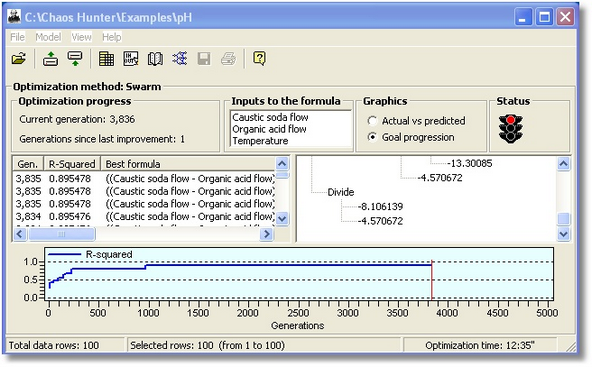Click the formula list horizontal scrollbar thumb
The width and height of the screenshot is (592, 367).
click(x=62, y=234)
